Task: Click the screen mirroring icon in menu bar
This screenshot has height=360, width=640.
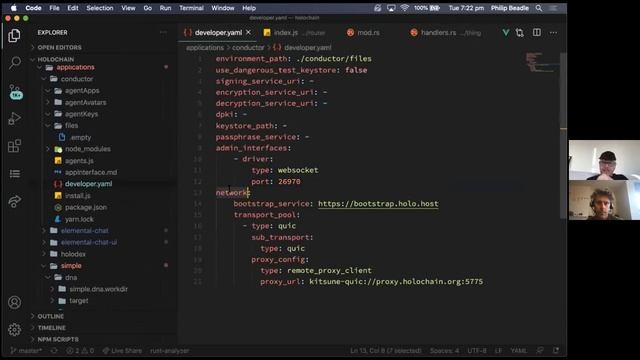Action: click(x=391, y=8)
